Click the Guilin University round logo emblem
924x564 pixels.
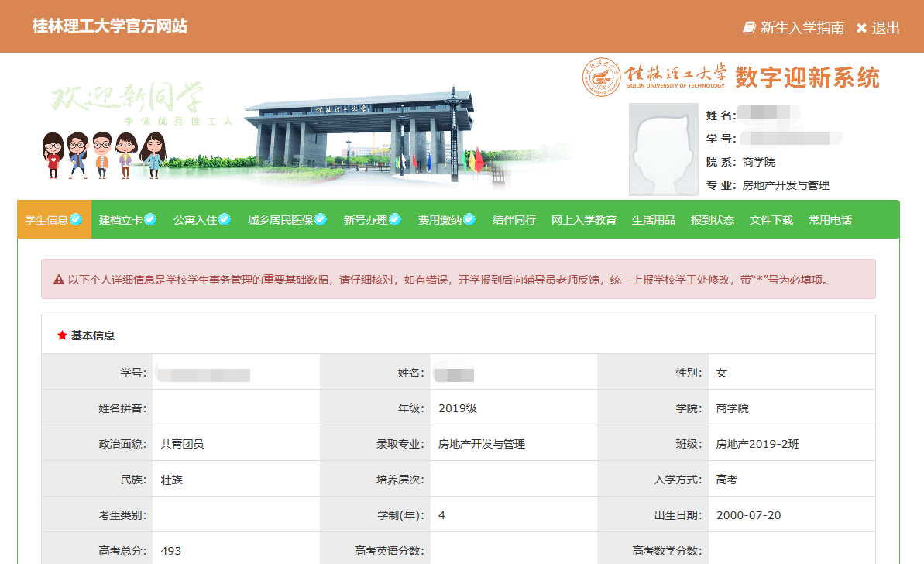[602, 77]
